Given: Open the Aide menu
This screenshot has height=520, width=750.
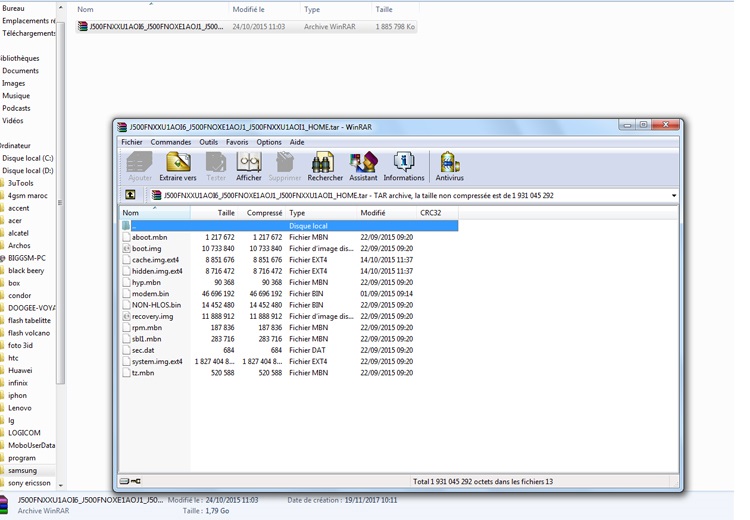Looking at the screenshot, I should pos(297,142).
